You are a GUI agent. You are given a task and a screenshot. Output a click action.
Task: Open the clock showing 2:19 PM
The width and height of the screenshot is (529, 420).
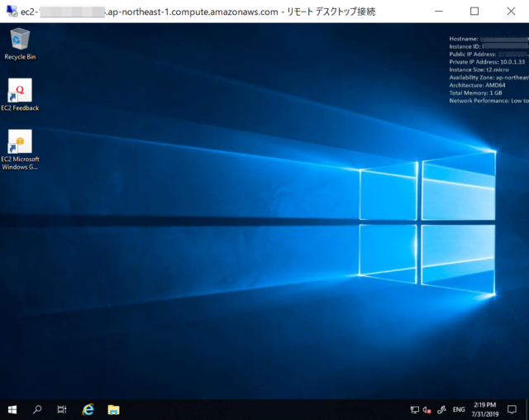pos(485,409)
